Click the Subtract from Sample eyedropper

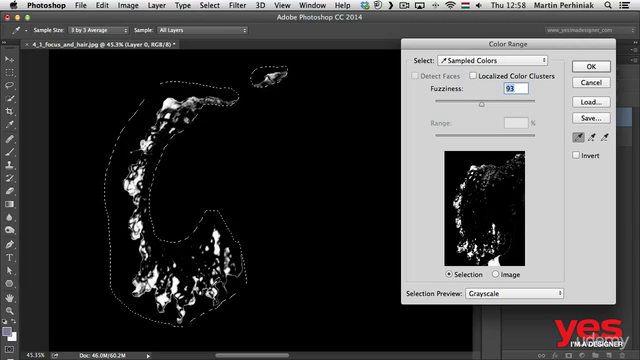point(605,138)
